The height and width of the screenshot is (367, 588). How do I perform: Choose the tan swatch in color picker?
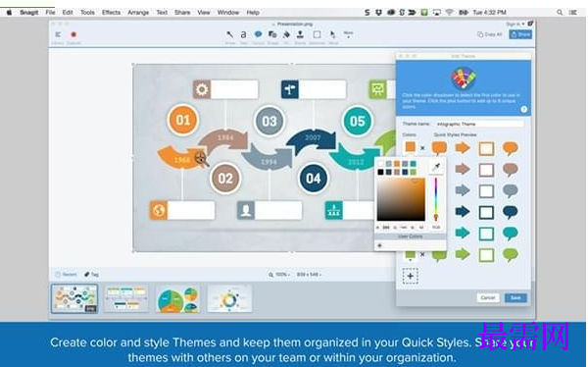[397, 172]
